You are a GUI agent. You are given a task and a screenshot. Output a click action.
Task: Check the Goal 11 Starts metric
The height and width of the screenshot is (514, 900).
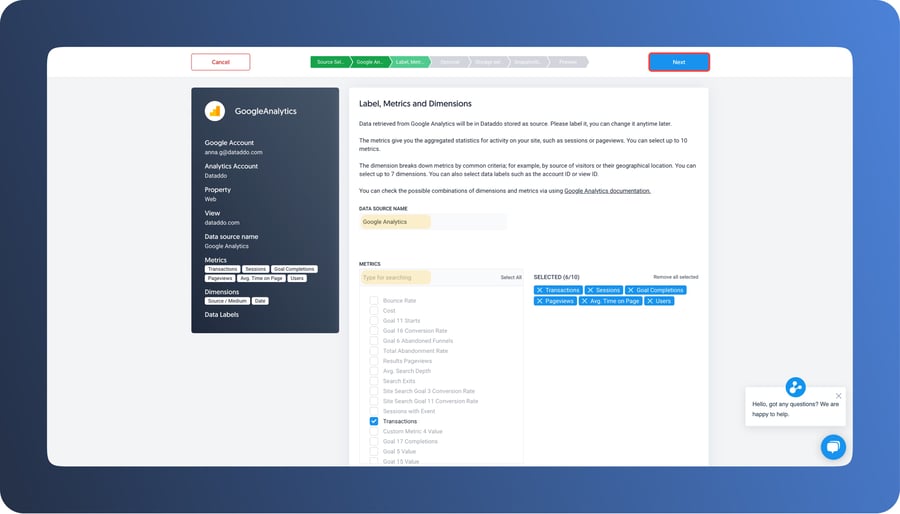[x=374, y=321]
